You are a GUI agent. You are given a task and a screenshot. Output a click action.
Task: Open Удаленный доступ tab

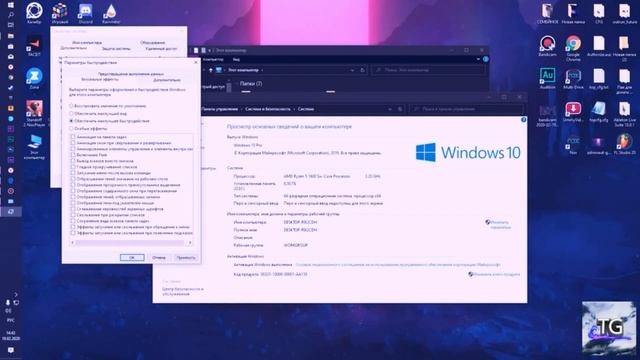(x=161, y=49)
